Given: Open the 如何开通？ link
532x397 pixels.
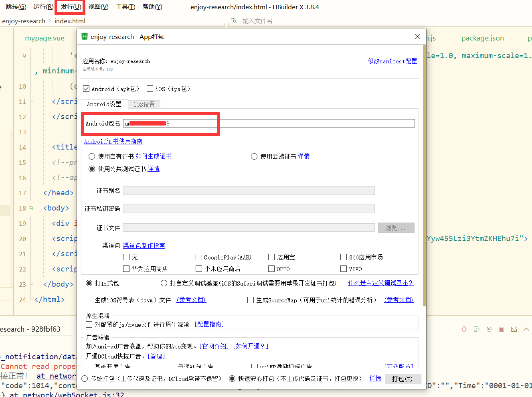Looking at the screenshot, I should (x=251, y=346).
